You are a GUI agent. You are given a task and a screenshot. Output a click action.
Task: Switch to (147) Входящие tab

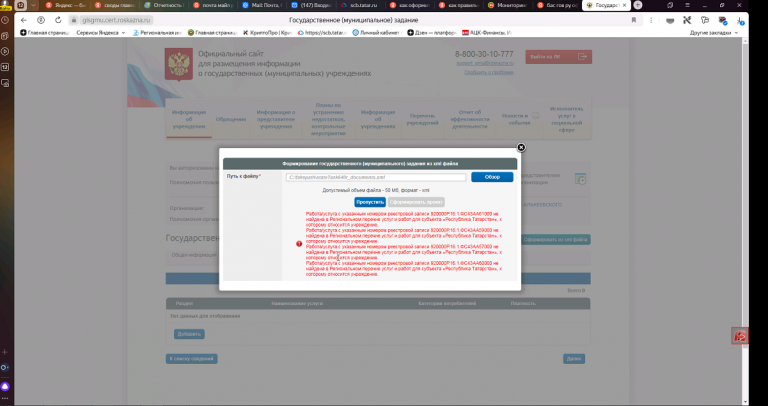(311, 5)
